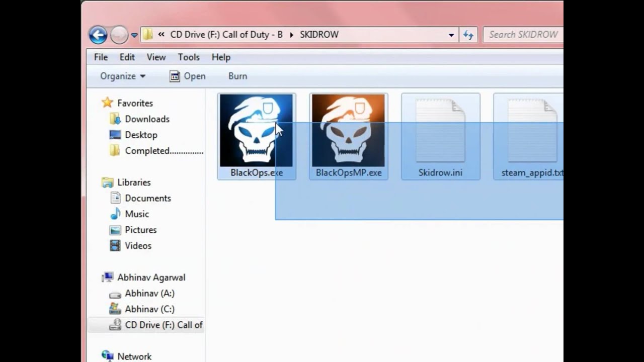This screenshot has height=362, width=644.
Task: Open the Organize dropdown
Action: pos(122,76)
